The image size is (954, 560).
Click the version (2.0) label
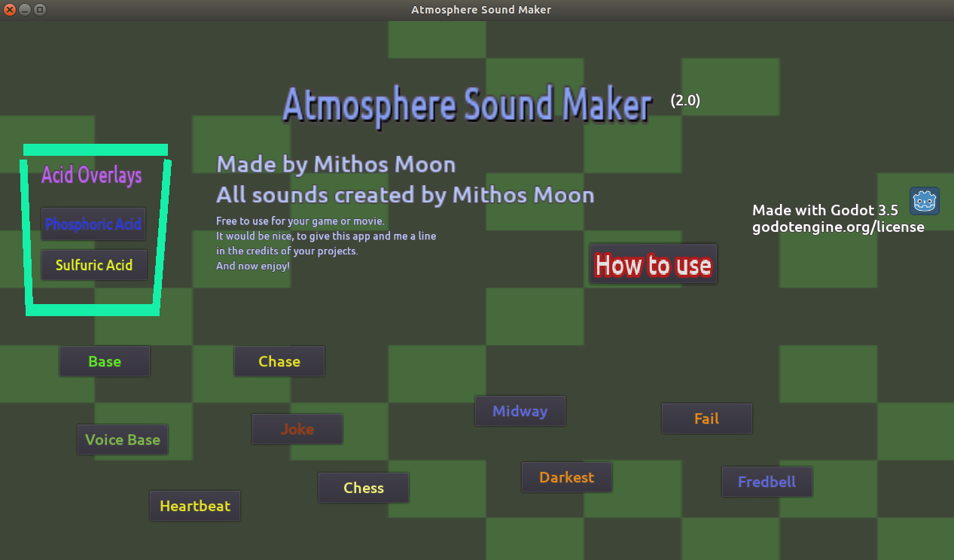point(684,99)
